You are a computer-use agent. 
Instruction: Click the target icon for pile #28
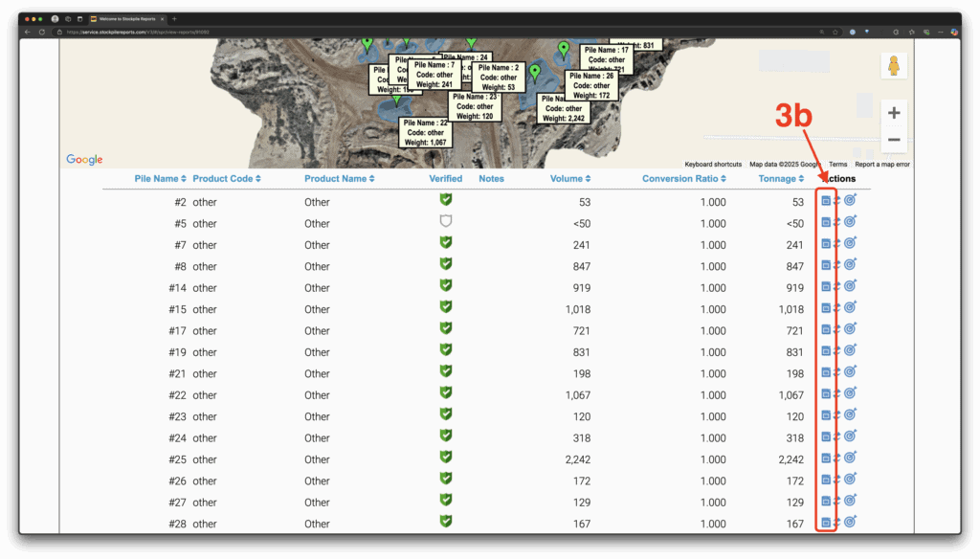[x=850, y=523]
